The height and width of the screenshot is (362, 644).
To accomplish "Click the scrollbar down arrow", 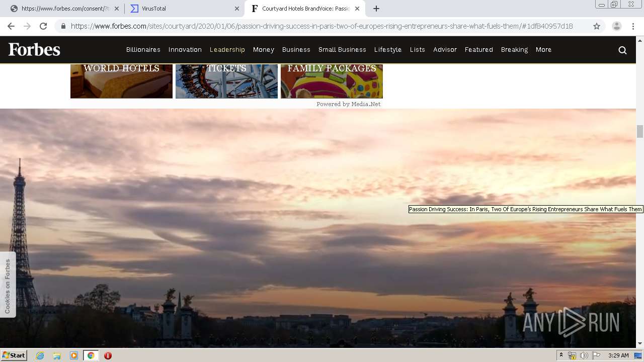I will (640, 343).
